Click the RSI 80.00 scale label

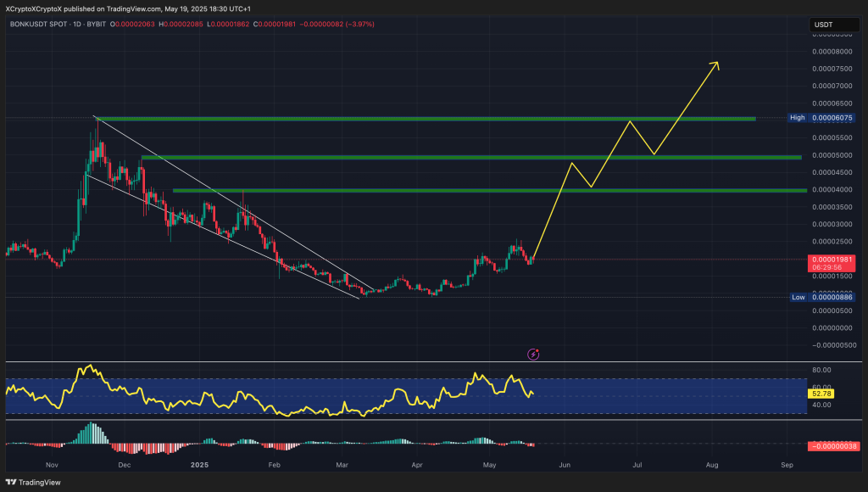tap(821, 370)
